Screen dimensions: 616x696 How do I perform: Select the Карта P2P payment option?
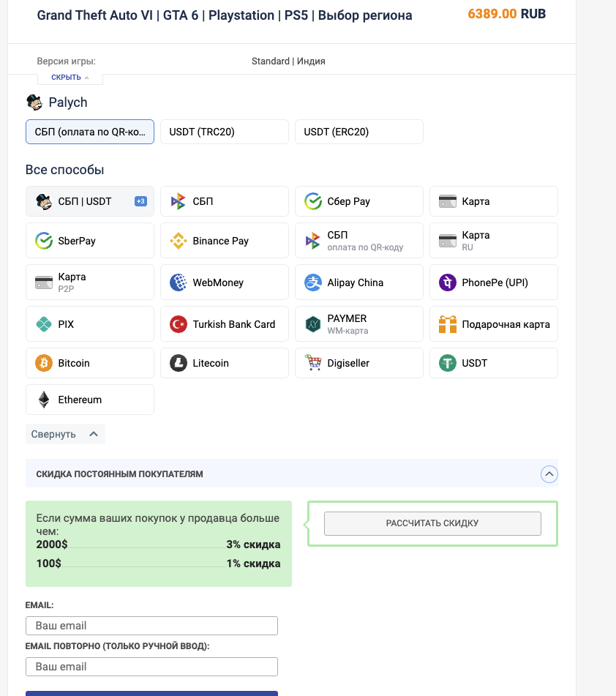point(90,282)
